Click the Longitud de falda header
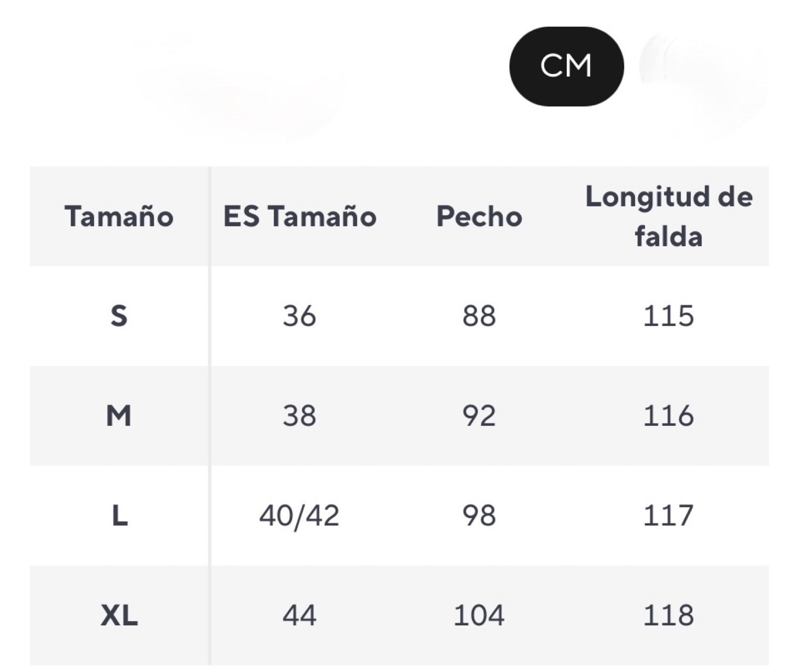This screenshot has width=799, height=672. (668, 216)
